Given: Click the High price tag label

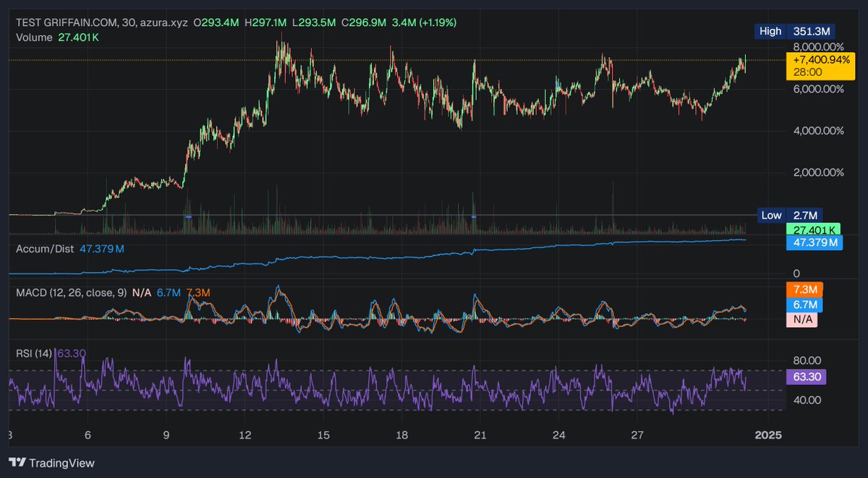Looking at the screenshot, I should point(770,31).
